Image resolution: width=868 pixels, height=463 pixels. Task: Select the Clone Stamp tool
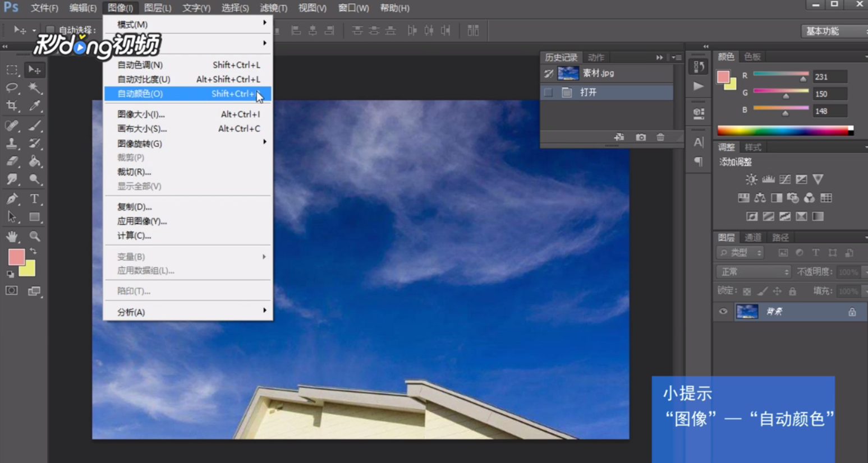[12, 143]
